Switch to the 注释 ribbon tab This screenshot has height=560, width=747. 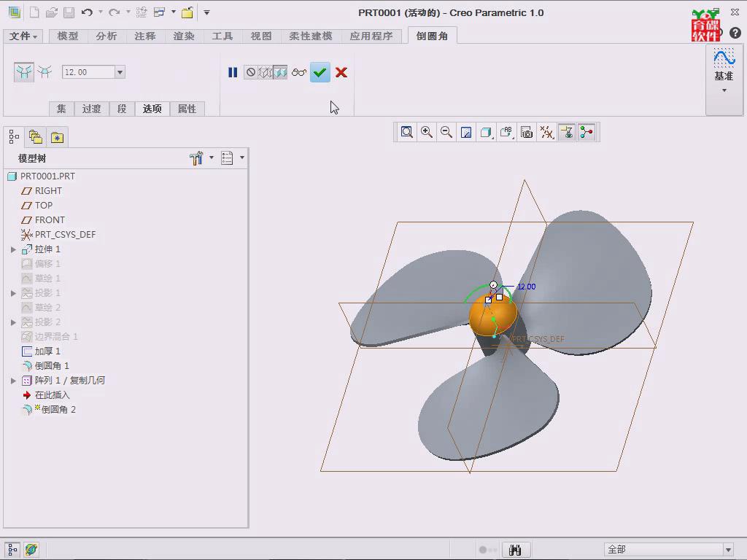(145, 36)
